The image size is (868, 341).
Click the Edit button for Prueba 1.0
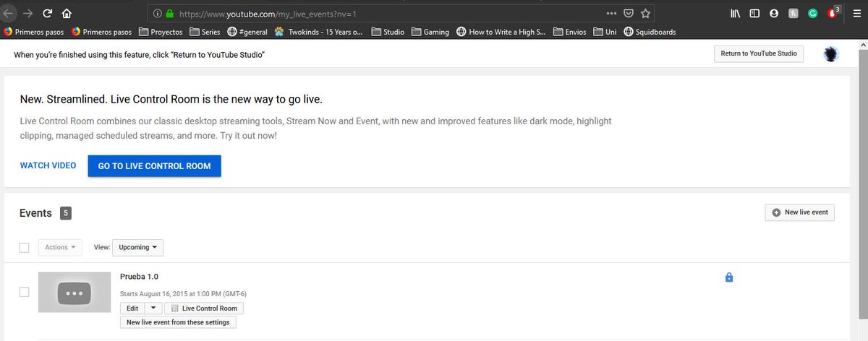(132, 308)
